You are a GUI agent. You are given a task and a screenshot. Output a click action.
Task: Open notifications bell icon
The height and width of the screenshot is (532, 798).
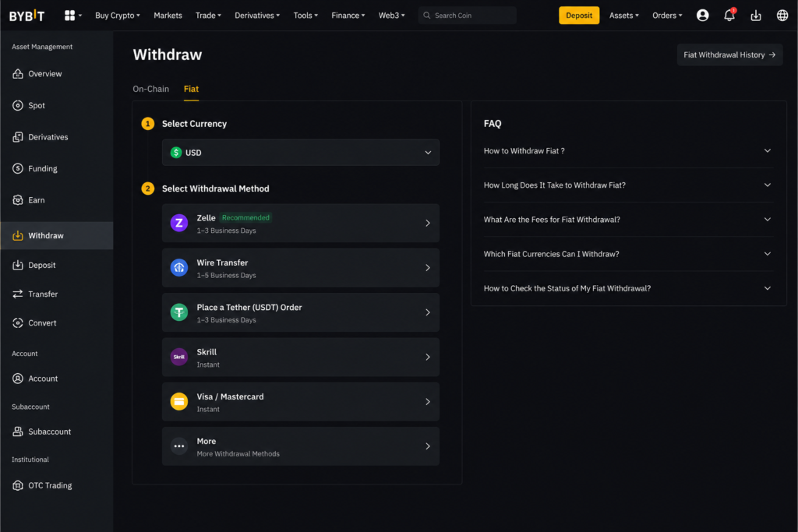[729, 16]
